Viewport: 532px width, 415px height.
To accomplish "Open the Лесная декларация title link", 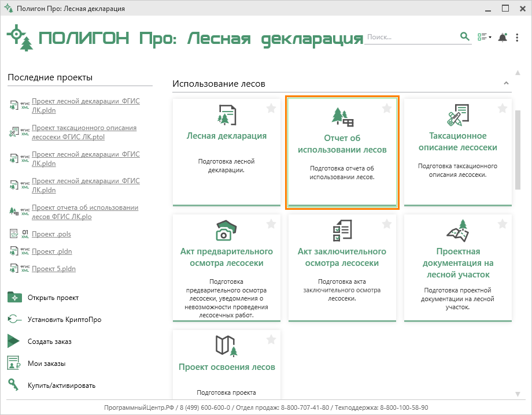I will (227, 136).
